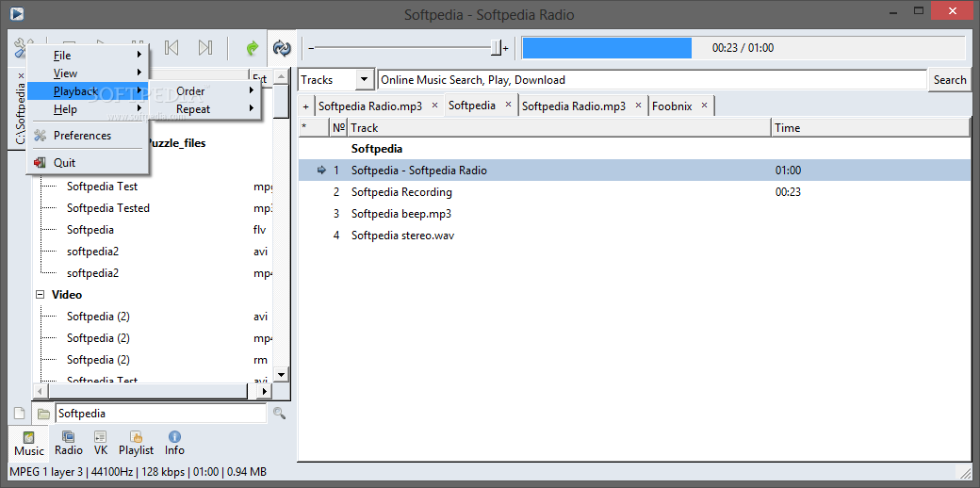Open the View submenu
This screenshot has width=980, height=488.
[x=88, y=73]
